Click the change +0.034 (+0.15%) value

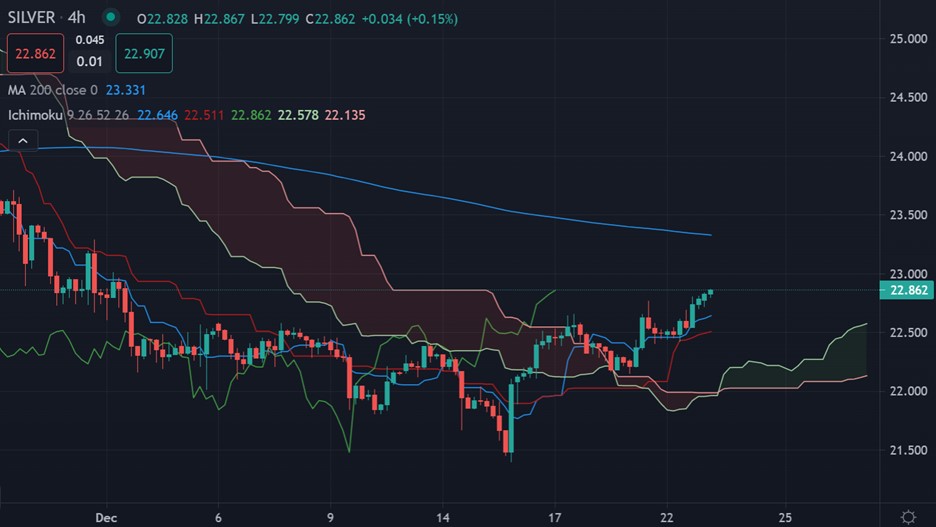coord(410,19)
